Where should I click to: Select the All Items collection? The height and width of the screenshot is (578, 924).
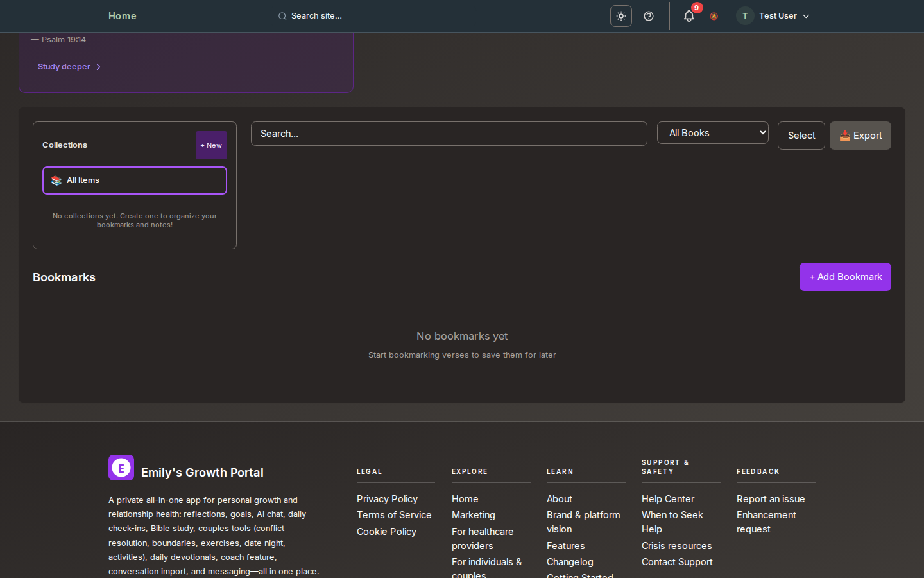pyautogui.click(x=135, y=180)
